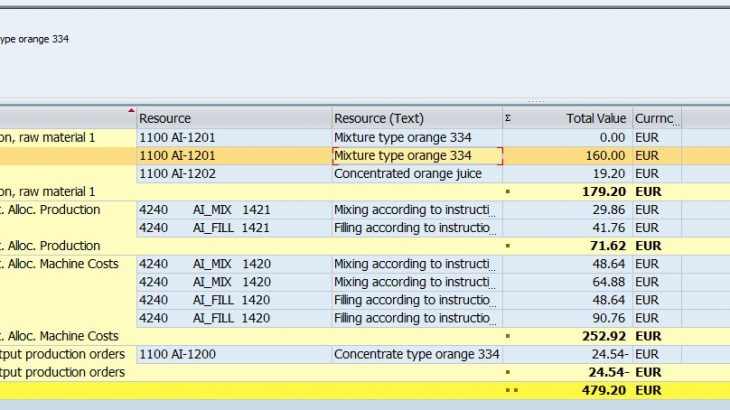This screenshot has width=730, height=410.
Task: Click the dotted splitter handle above the grid
Action: (536, 101)
